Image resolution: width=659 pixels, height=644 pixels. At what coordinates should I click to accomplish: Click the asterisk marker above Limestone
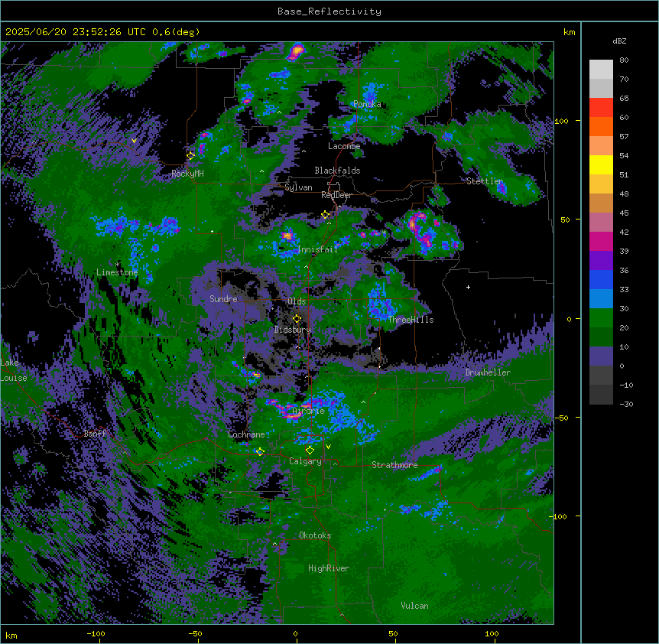pyautogui.click(x=117, y=265)
